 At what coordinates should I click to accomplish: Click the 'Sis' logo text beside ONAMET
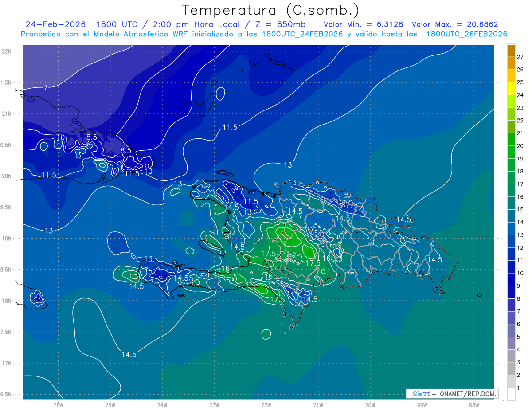(x=417, y=394)
